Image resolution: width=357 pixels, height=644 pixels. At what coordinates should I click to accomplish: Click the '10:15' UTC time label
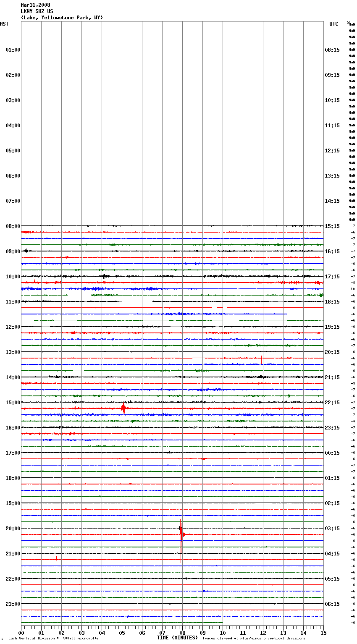(332, 100)
